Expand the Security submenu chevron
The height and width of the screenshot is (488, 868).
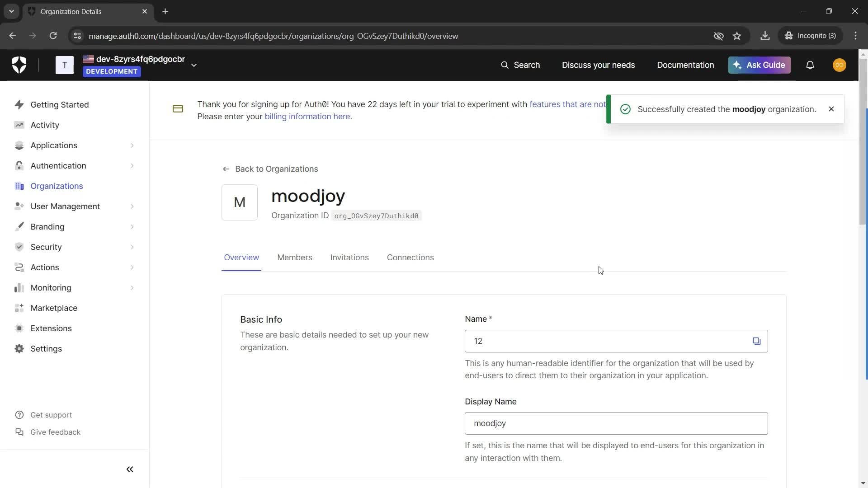pyautogui.click(x=132, y=247)
